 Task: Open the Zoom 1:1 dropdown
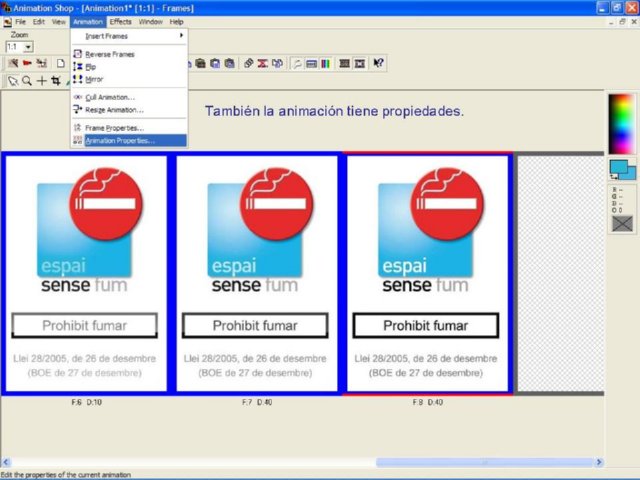28,46
